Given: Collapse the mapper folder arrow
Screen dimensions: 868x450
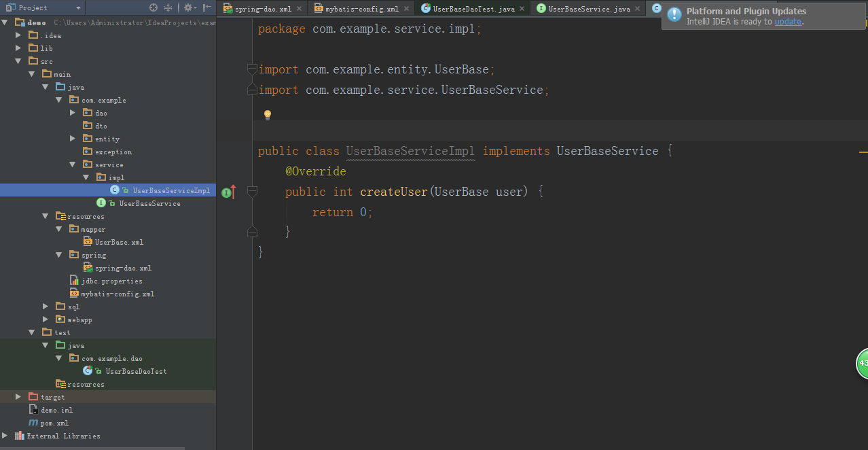Looking at the screenshot, I should point(59,229).
